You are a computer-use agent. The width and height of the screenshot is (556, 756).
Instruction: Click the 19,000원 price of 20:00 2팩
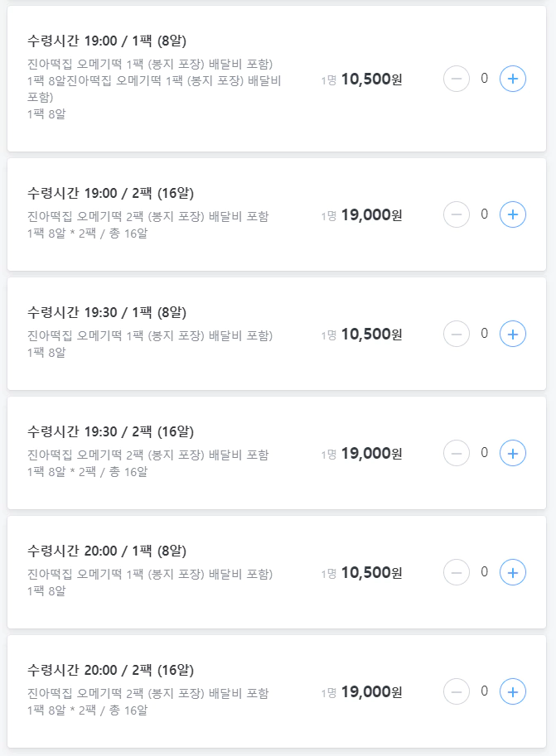pyautogui.click(x=371, y=692)
